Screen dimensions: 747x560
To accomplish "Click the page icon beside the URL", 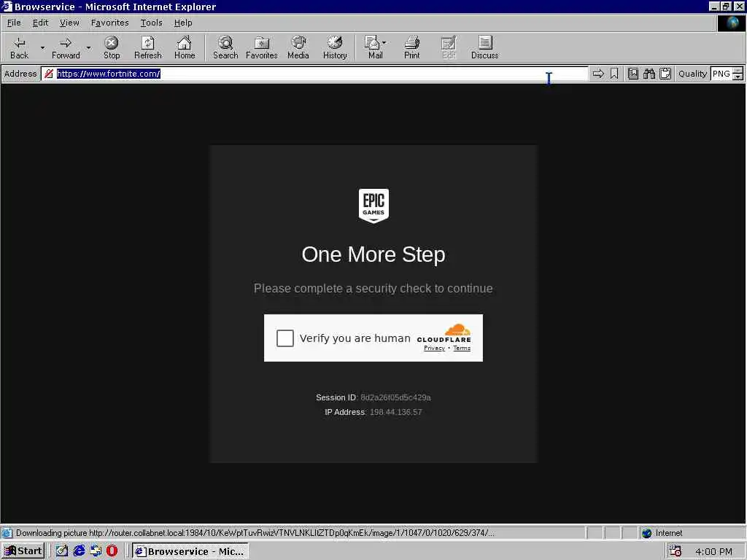I will (x=48, y=74).
